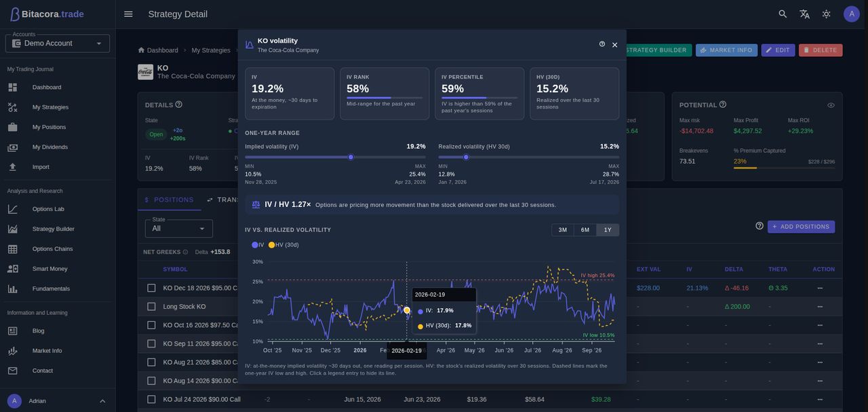Follow the Dashboard breadcrumb link
The width and height of the screenshot is (868, 412).
(x=158, y=50)
